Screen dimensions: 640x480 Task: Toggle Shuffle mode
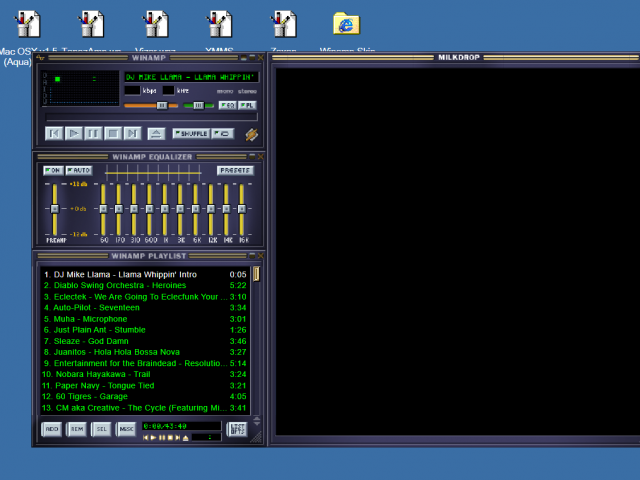[x=191, y=133]
